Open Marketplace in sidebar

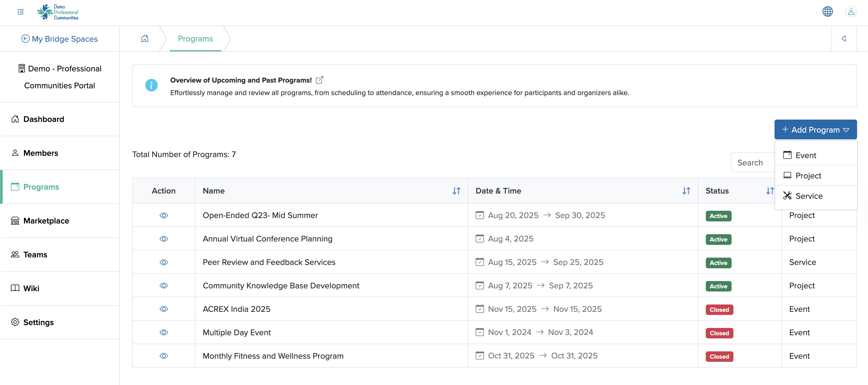coord(60,221)
